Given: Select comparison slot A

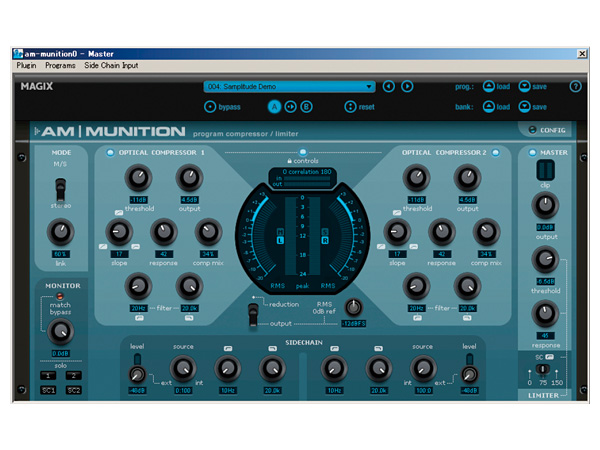Looking at the screenshot, I should (x=274, y=107).
